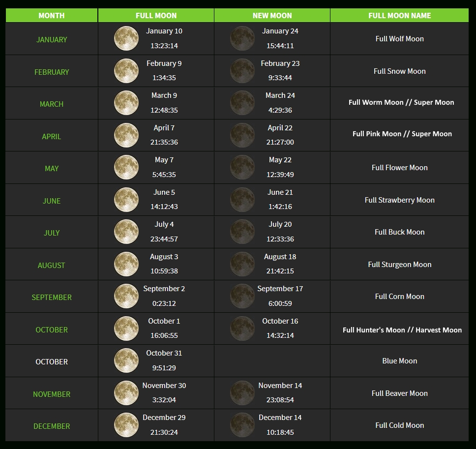
Task: Select Full Pink Moon // Super Moon text
Action: (x=402, y=134)
